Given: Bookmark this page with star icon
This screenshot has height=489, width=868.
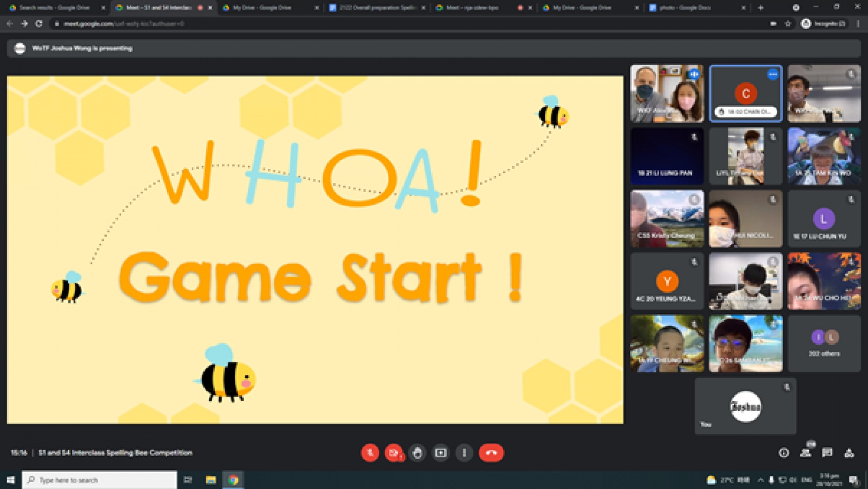Looking at the screenshot, I should (788, 24).
